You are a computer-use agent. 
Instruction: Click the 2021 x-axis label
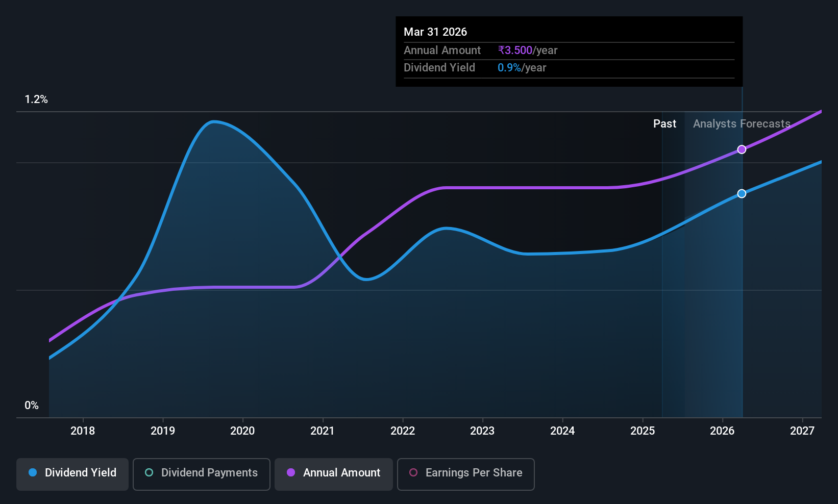click(323, 431)
